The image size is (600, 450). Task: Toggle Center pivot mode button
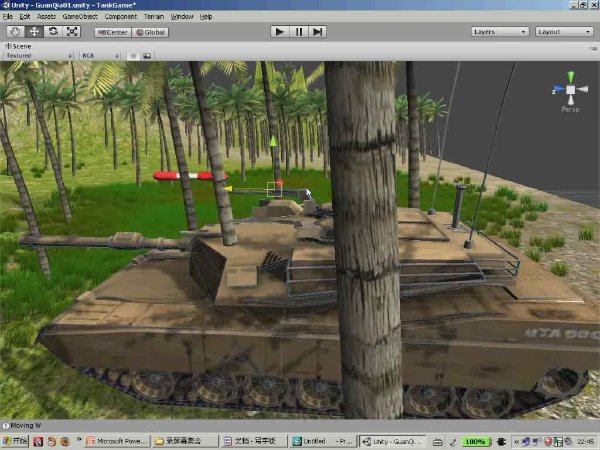(x=113, y=33)
